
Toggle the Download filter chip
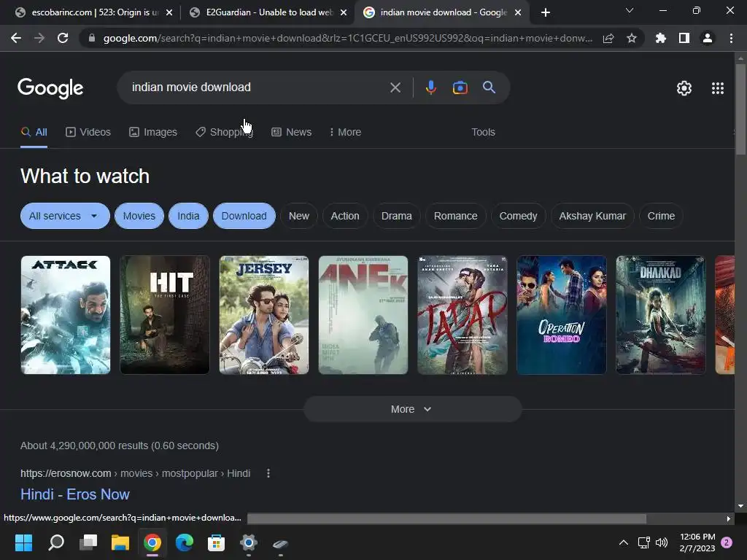[244, 216]
